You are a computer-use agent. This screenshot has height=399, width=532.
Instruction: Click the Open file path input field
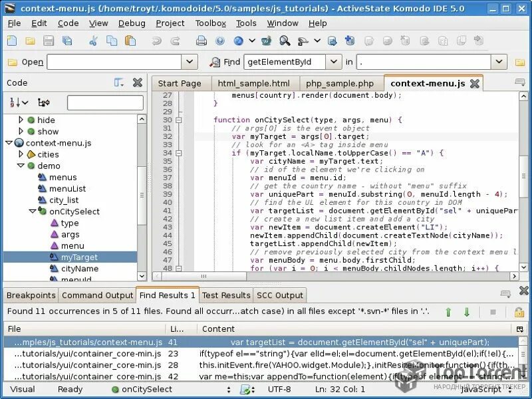(x=114, y=62)
